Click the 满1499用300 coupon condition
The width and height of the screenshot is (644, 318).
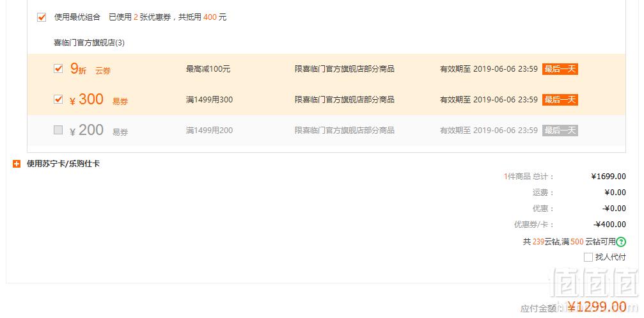tap(210, 100)
